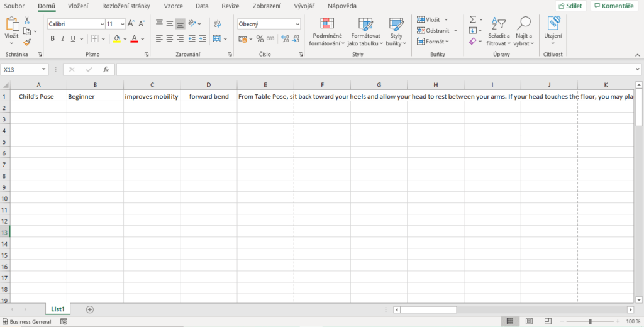Switch to the Zobrazení tab
This screenshot has height=327, width=644.
coord(267,6)
